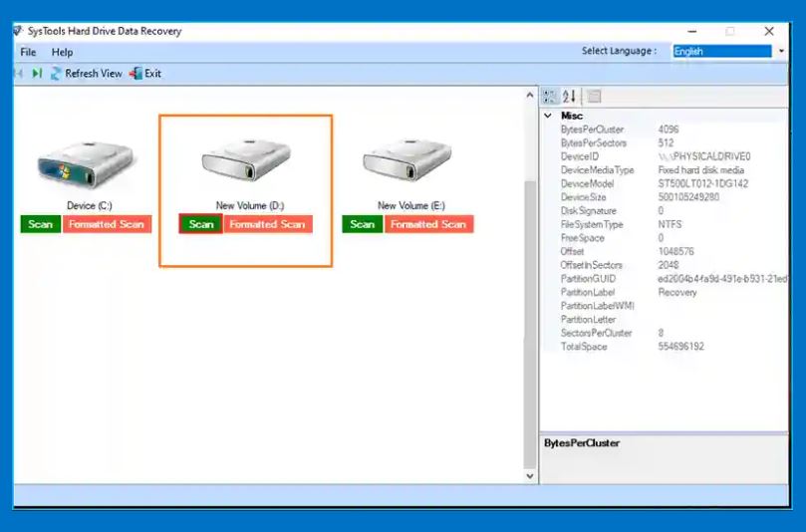Image resolution: width=806 pixels, height=532 pixels.
Task: Click the New Volume (E:) label text
Action: [411, 205]
